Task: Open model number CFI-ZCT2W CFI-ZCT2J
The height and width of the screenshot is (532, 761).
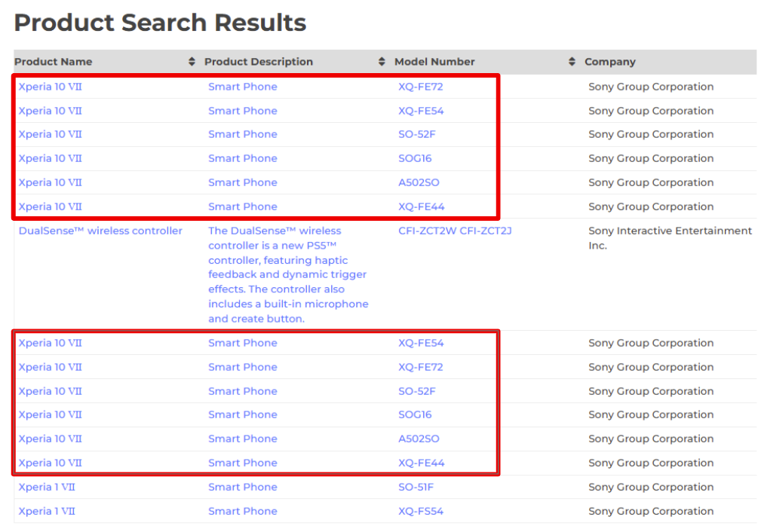Action: tap(455, 231)
